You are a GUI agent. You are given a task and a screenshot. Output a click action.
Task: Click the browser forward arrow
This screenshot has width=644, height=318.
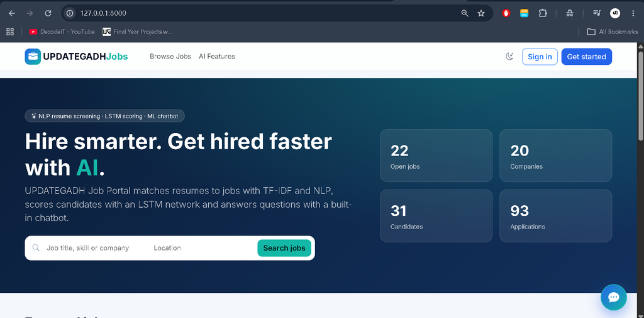(x=30, y=13)
